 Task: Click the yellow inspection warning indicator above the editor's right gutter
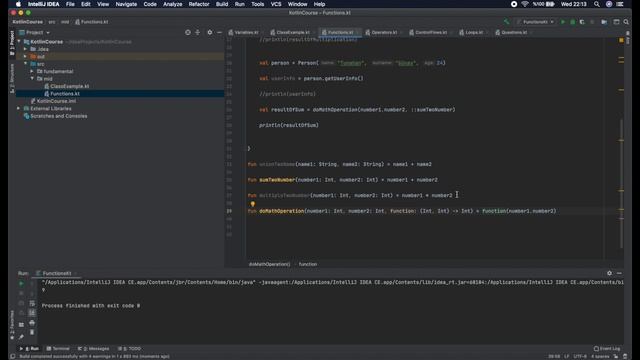click(x=621, y=40)
